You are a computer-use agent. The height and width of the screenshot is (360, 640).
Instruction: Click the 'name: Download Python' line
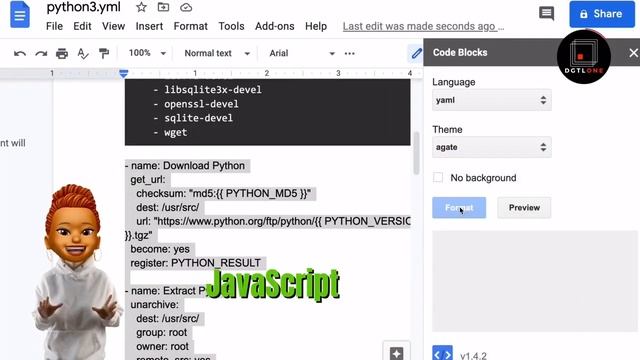point(185,166)
